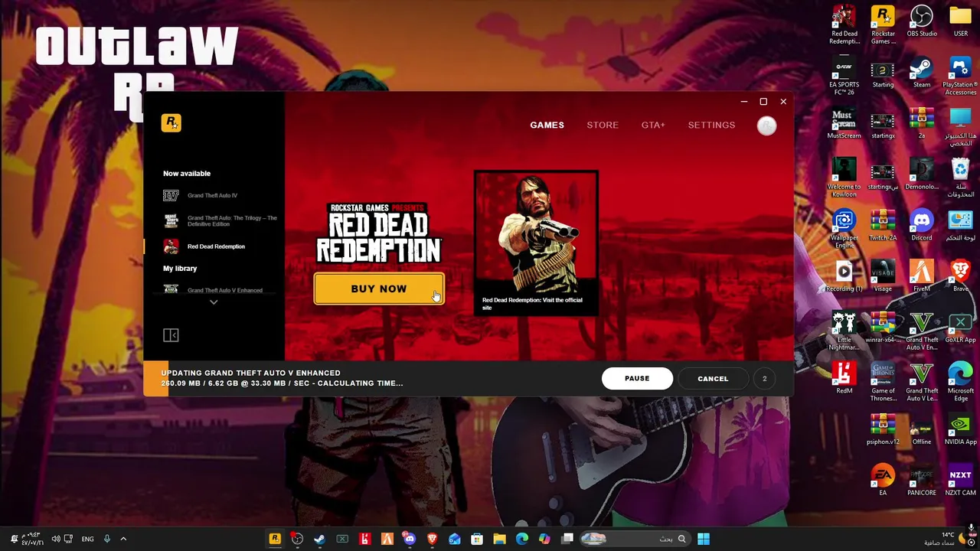Open the 2a WinRAR archive on desktop

pos(922,124)
